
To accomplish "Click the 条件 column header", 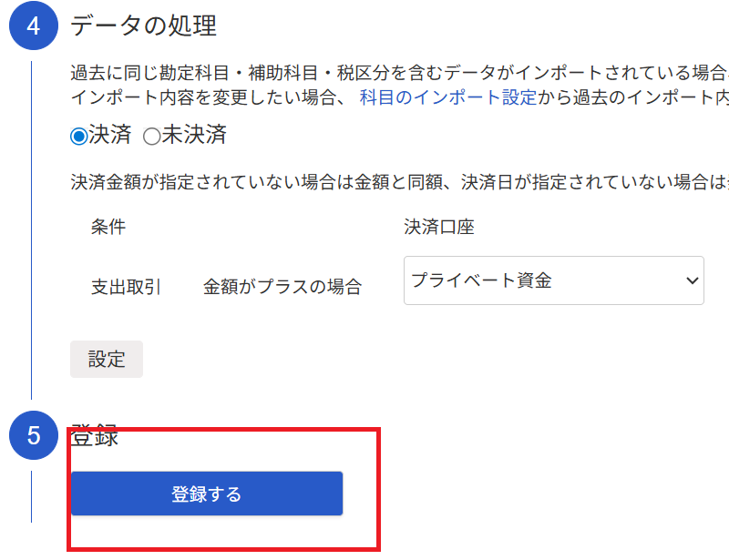I will pyautogui.click(x=108, y=227).
